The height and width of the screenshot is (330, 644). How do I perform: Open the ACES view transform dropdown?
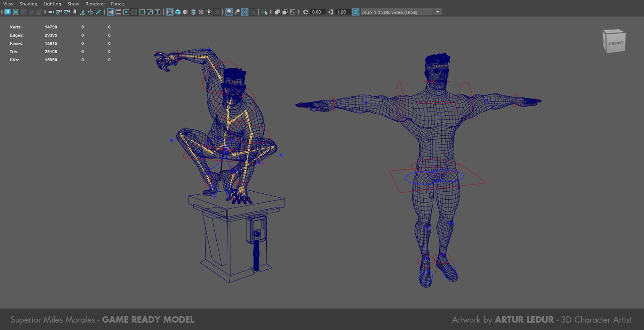[x=437, y=12]
